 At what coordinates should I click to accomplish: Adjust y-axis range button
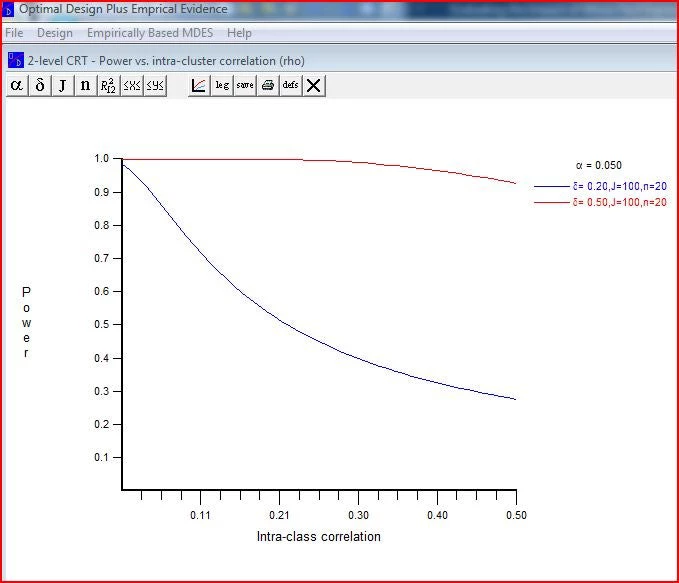pos(154,85)
